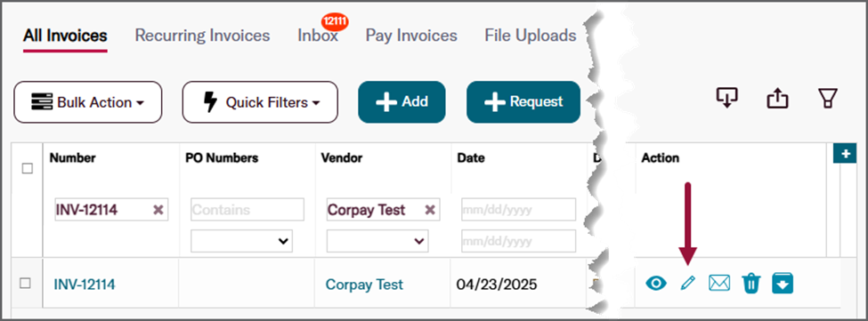The height and width of the screenshot is (321, 868).
Task: Open the filter funnel icon
Action: [x=828, y=99]
